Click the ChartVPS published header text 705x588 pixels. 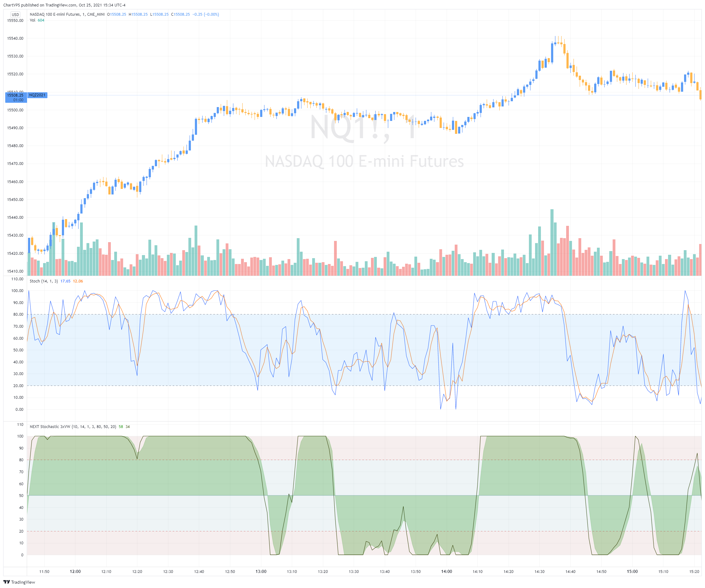pyautogui.click(x=64, y=5)
